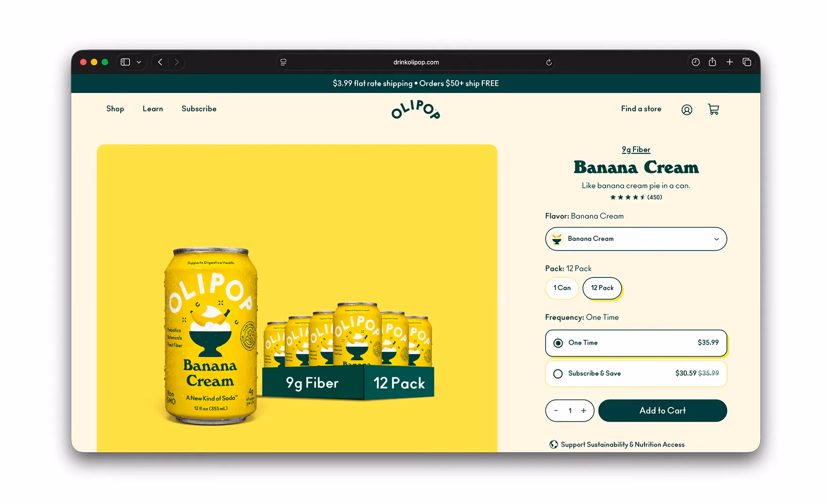826x504 pixels.
Task: Choose the 12 Pack option
Action: tap(602, 288)
